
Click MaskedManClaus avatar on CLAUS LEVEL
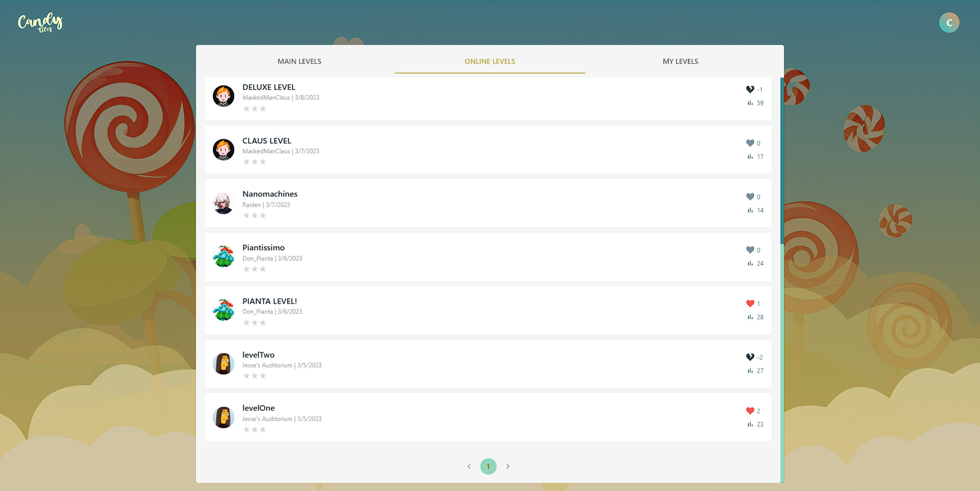tap(224, 150)
